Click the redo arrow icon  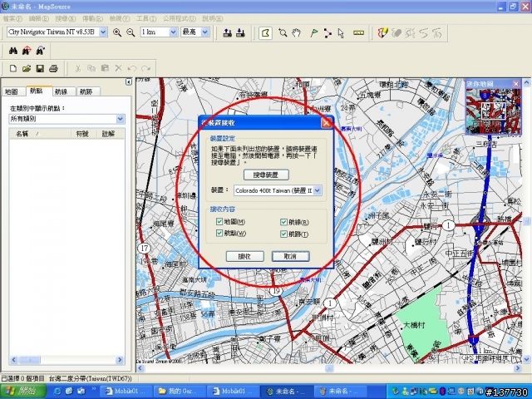[146, 68]
